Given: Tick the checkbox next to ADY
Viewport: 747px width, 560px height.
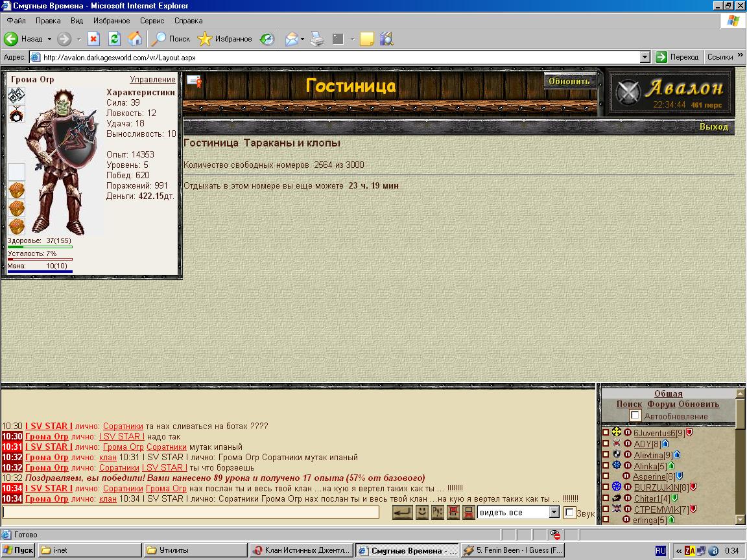Looking at the screenshot, I should 606,443.
